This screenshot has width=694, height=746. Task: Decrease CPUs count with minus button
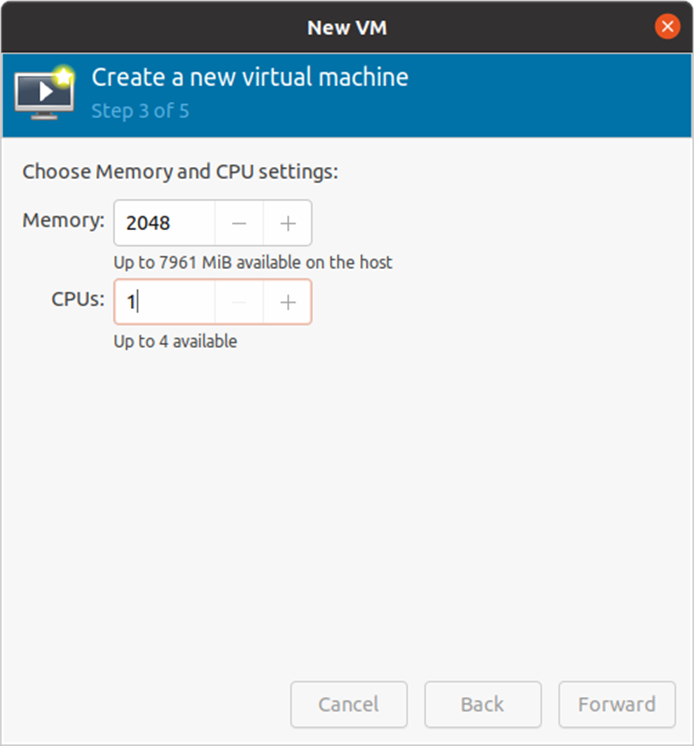pyautogui.click(x=239, y=302)
